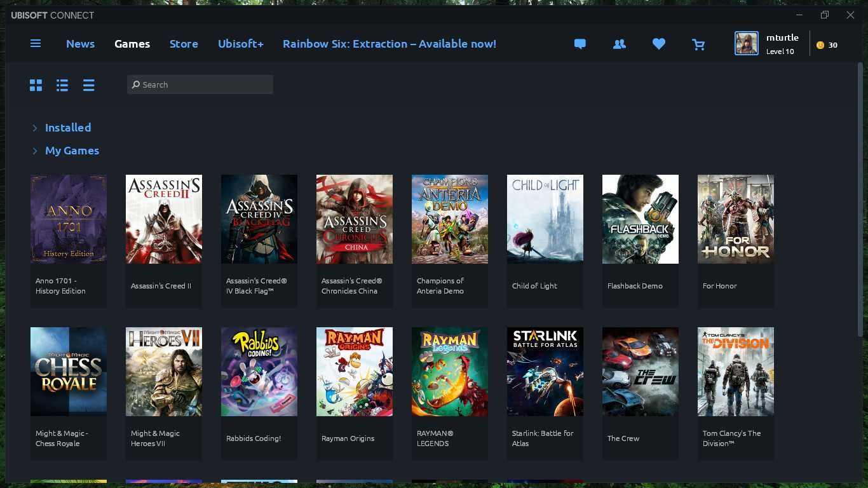Image resolution: width=868 pixels, height=488 pixels.
Task: Open the Ubisoft+ tab
Action: 241,44
